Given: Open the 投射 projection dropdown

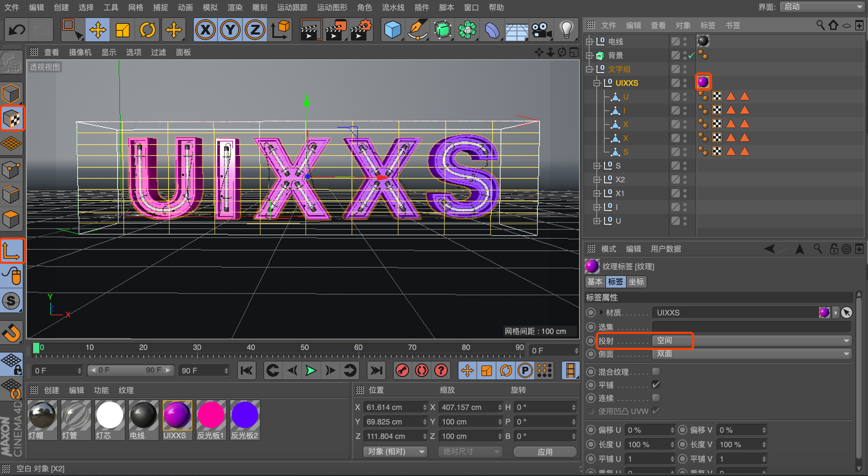Looking at the screenshot, I should pyautogui.click(x=751, y=341).
